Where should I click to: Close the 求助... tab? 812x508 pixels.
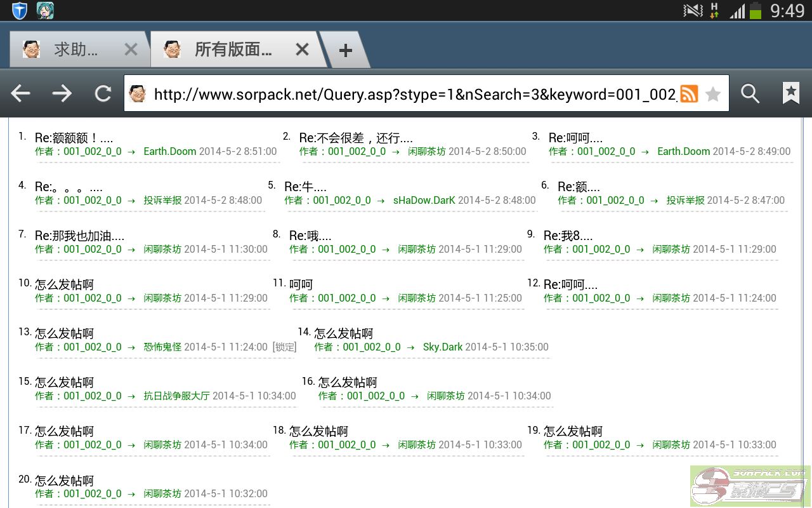coord(131,50)
